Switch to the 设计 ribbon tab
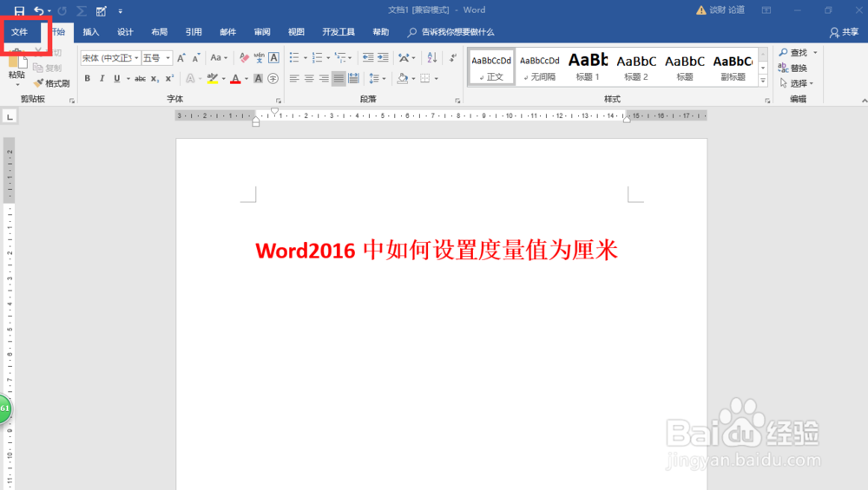The width and height of the screenshot is (868, 490). tap(125, 32)
